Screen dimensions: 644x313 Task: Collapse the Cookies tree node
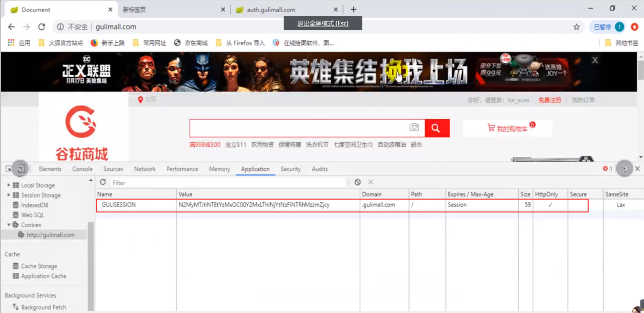click(x=9, y=225)
